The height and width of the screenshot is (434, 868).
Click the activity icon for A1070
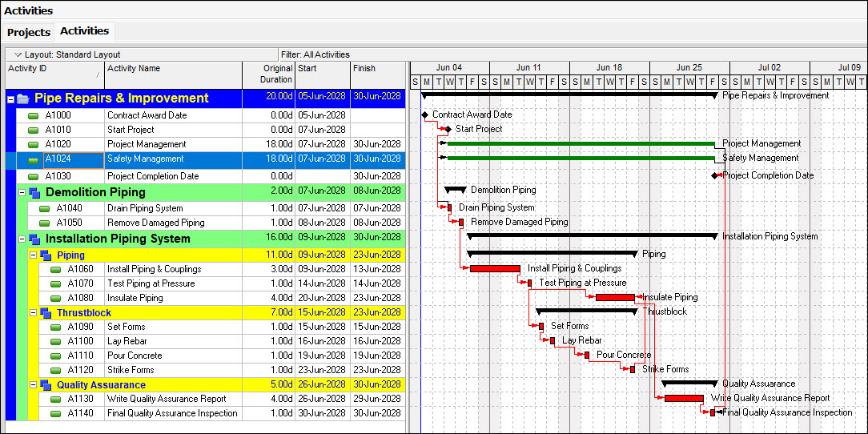(x=55, y=284)
